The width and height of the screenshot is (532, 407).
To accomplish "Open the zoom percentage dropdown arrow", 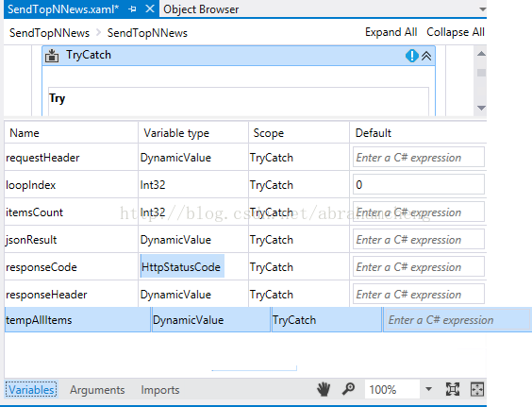I will [428, 389].
